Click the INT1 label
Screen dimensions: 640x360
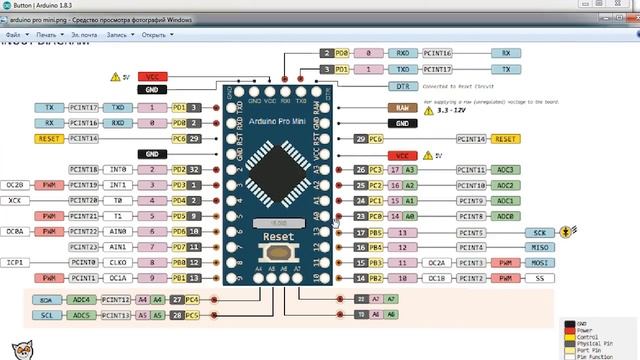point(118,185)
